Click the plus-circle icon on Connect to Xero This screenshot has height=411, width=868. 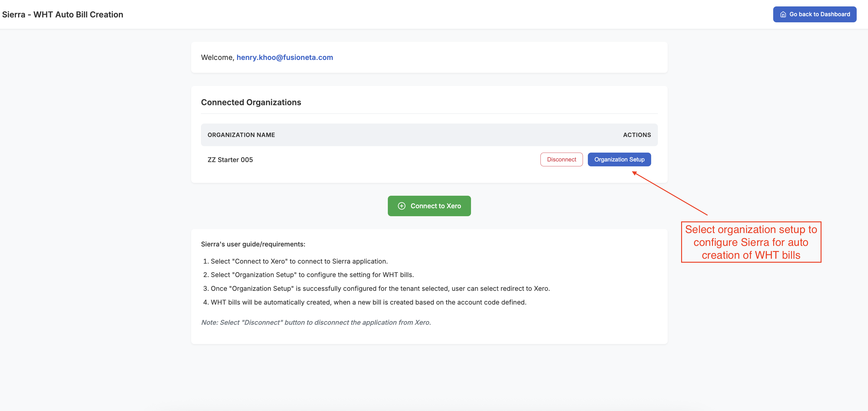[x=402, y=206]
